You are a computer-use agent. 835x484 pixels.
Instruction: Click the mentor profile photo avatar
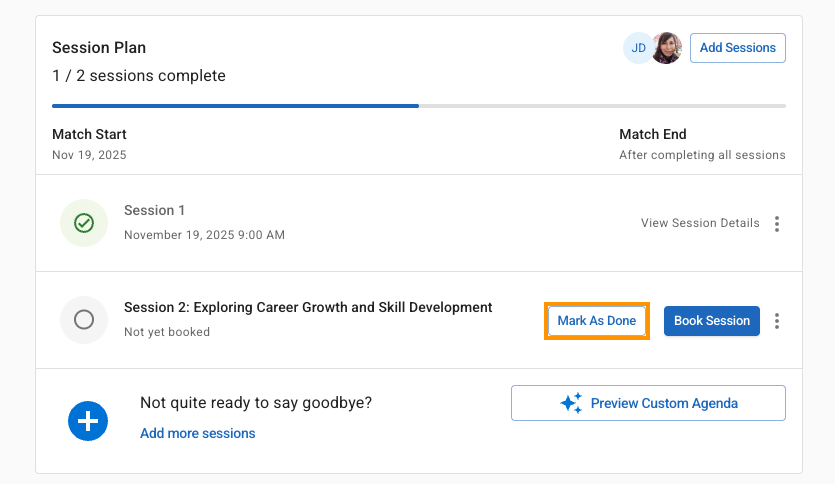[x=667, y=48]
